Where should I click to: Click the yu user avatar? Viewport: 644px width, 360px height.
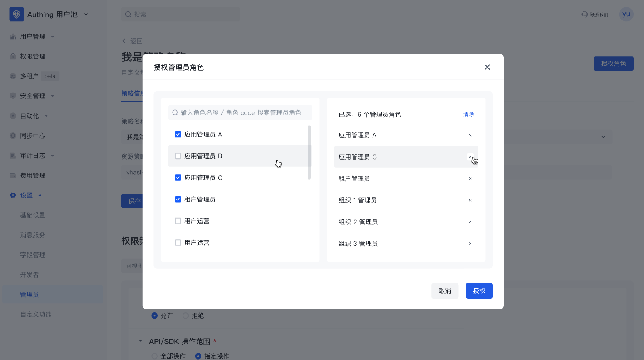coord(626,14)
